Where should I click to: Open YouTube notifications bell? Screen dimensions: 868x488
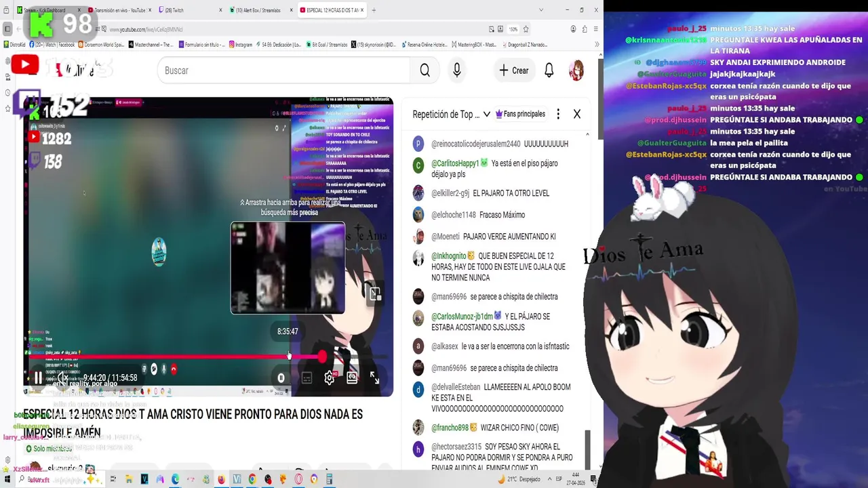(x=549, y=70)
